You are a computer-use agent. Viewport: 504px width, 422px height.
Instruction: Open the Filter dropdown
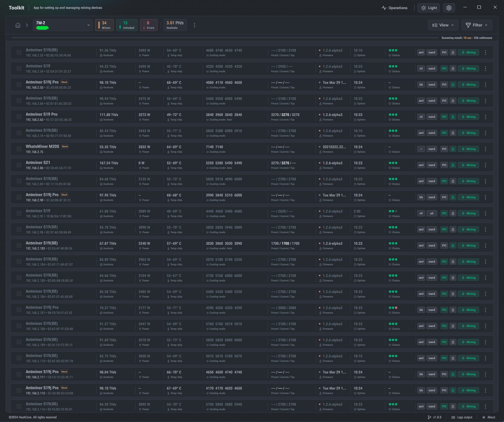[x=476, y=25]
